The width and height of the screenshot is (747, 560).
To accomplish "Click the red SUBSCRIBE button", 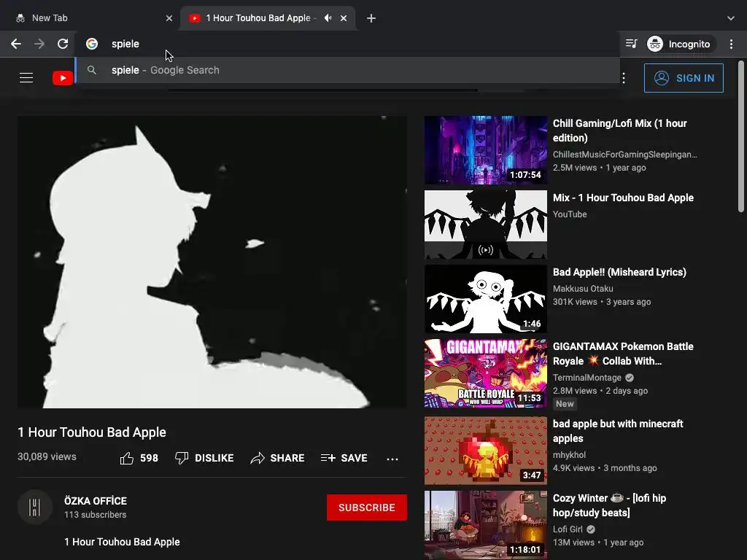I will coord(367,507).
